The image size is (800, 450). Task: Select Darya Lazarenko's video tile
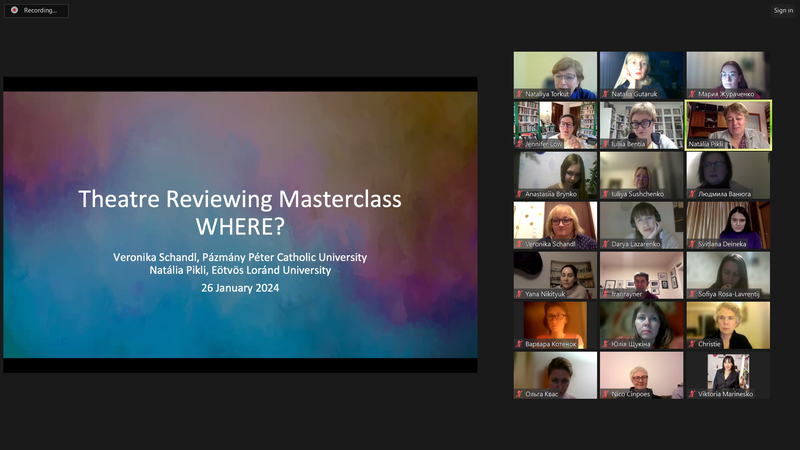pyautogui.click(x=641, y=222)
